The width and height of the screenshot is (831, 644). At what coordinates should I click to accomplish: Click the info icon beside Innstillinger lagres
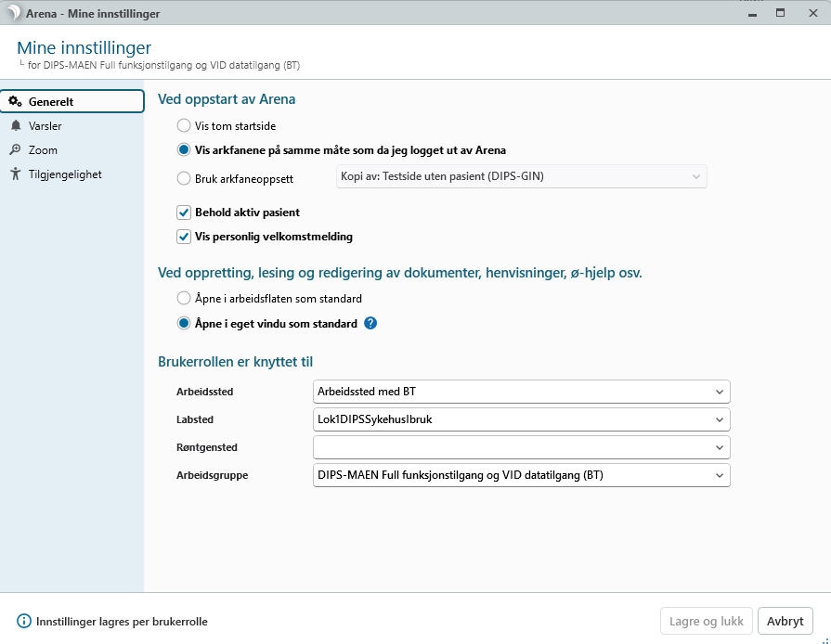pos(23,622)
